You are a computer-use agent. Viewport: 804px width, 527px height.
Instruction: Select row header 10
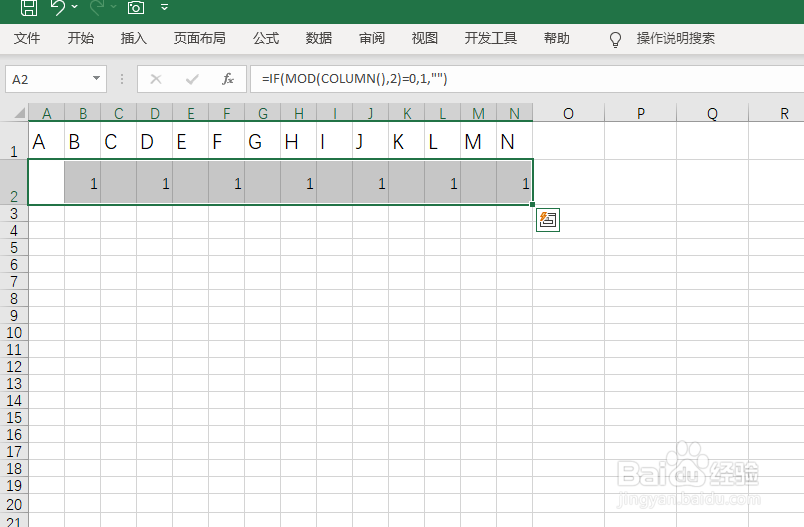tap(14, 332)
